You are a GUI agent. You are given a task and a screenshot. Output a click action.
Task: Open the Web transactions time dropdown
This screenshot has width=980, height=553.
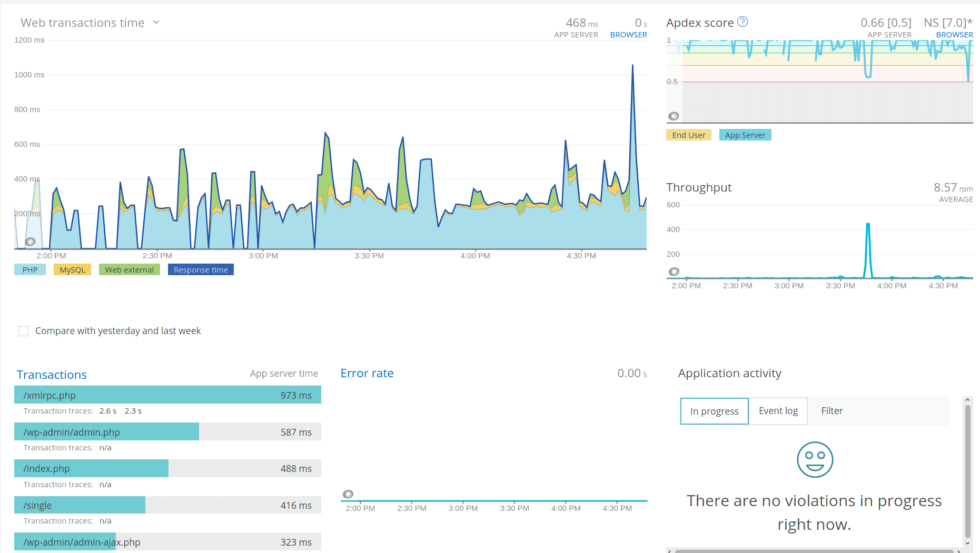[x=156, y=23]
